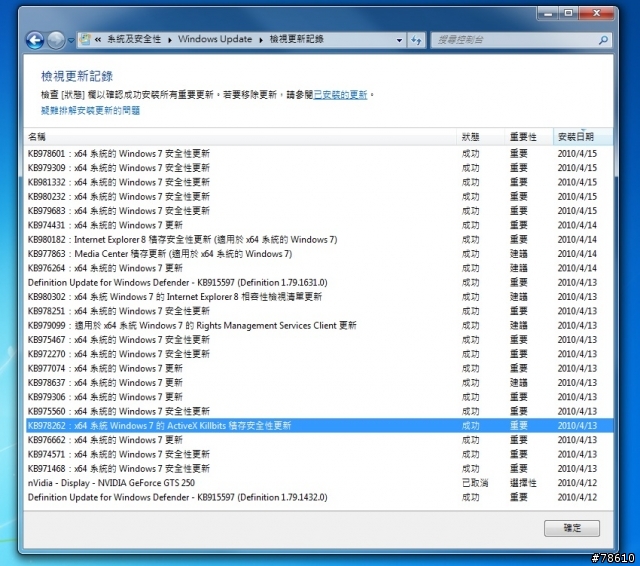Viewport: 640px width, 566px height.
Task: Maximize the update history window
Action: coord(568,14)
